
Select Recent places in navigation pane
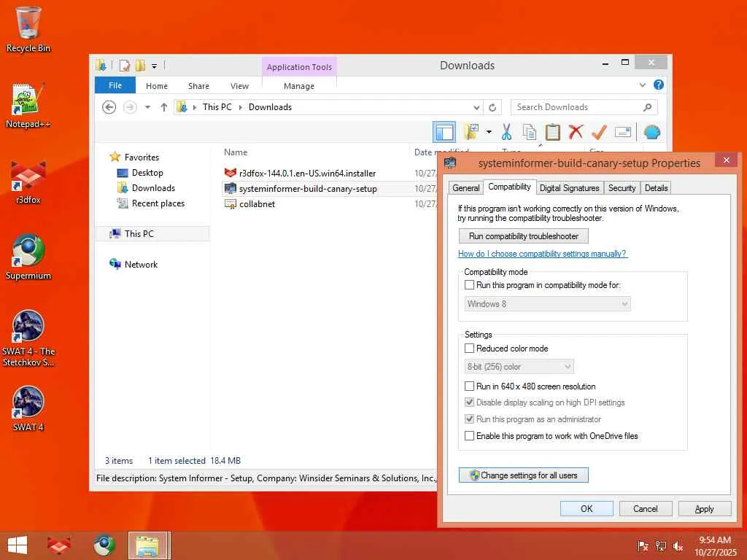click(x=158, y=203)
